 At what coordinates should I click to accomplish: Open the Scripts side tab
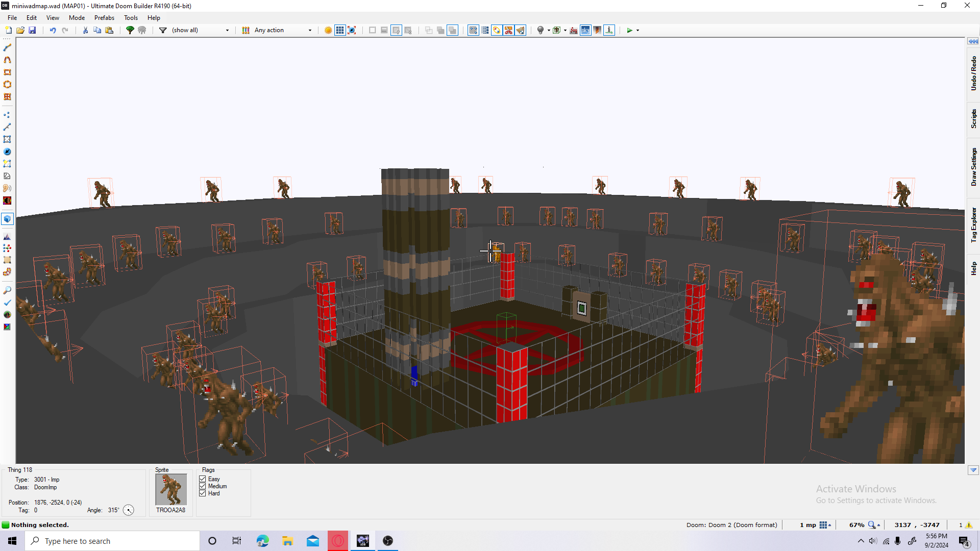pos(973,118)
